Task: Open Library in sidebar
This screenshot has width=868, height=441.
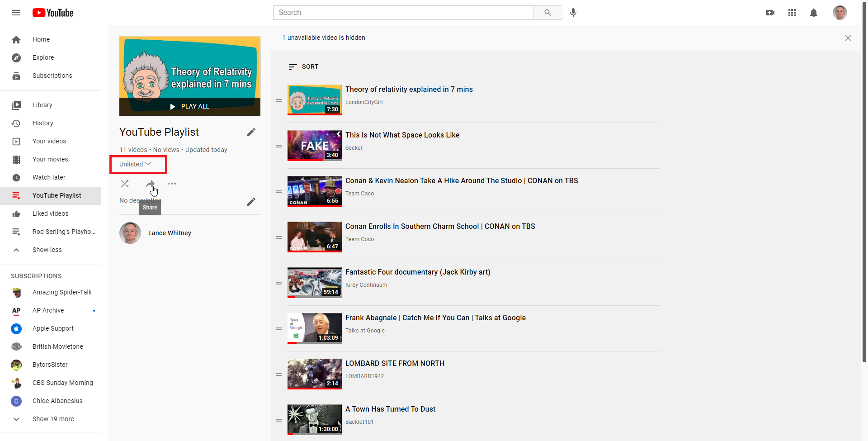Action: point(51,105)
